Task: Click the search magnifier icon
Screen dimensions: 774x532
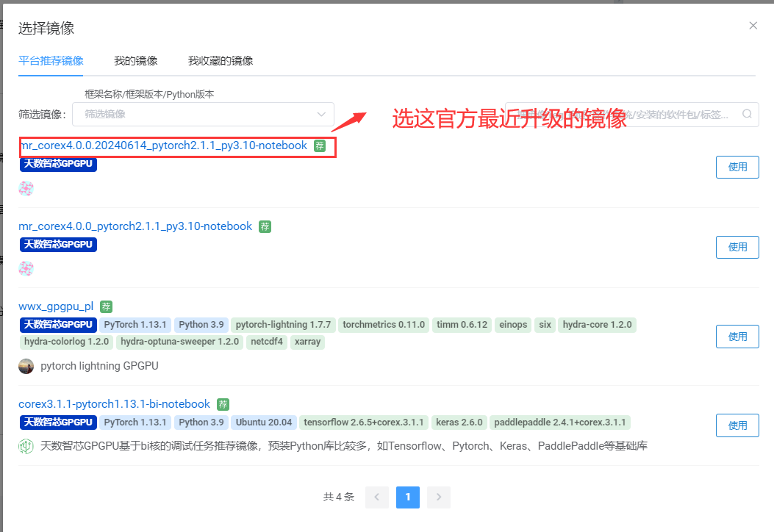Action: pyautogui.click(x=747, y=114)
